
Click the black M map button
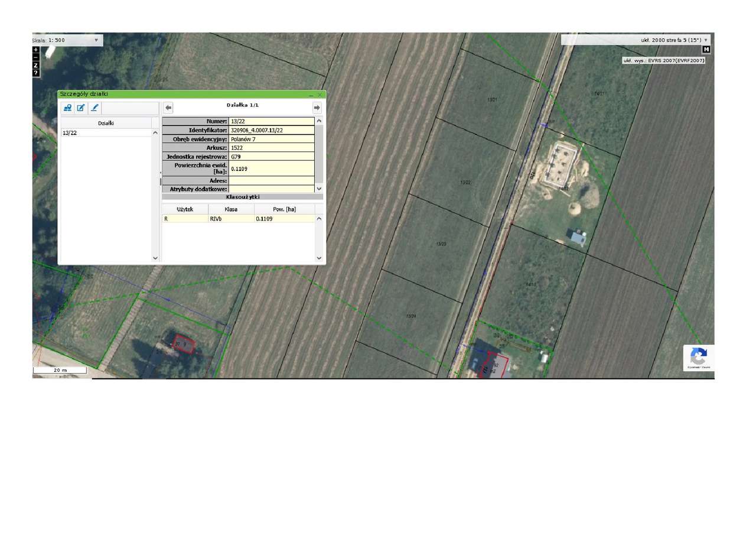click(x=706, y=50)
